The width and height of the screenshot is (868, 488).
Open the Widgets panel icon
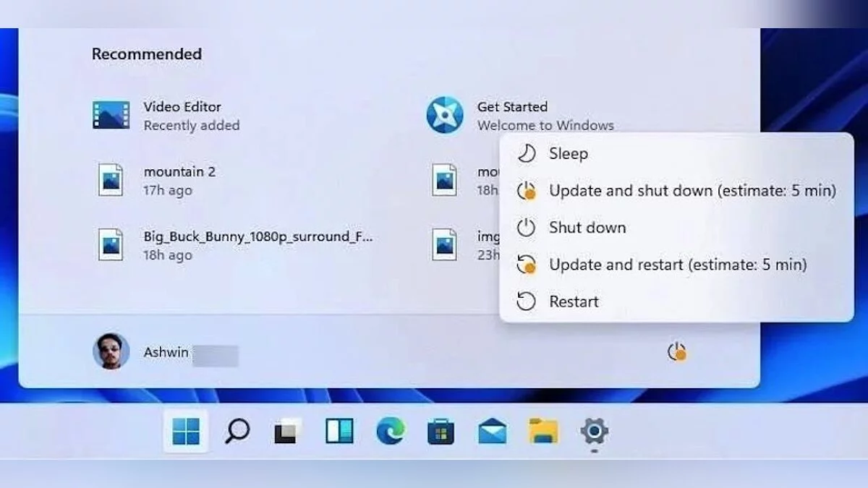(x=339, y=432)
